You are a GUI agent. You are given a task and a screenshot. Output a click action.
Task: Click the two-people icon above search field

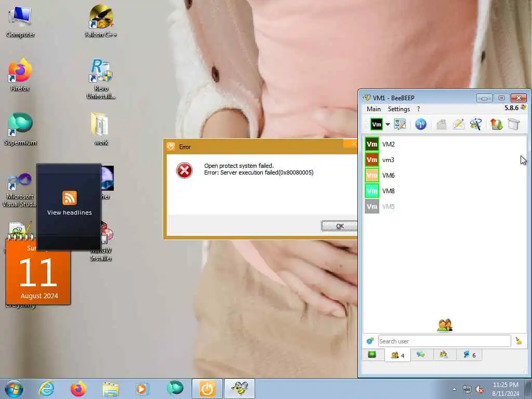445,325
